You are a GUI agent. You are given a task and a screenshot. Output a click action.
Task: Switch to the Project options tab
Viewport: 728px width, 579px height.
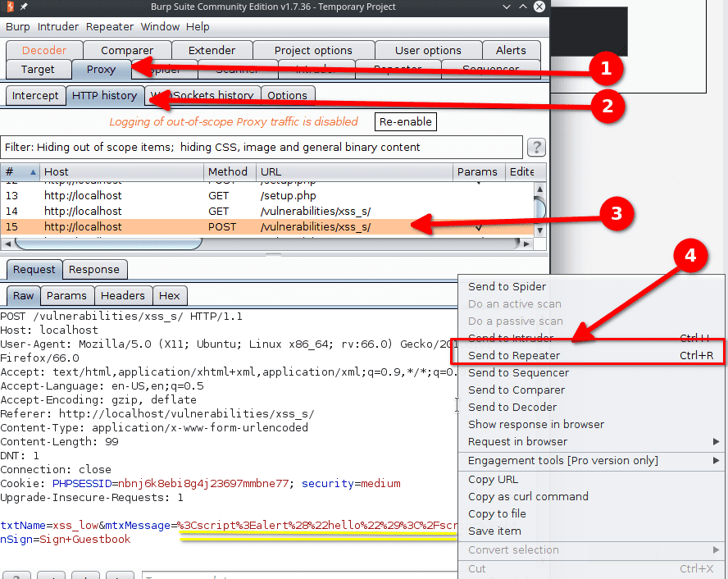point(313,50)
